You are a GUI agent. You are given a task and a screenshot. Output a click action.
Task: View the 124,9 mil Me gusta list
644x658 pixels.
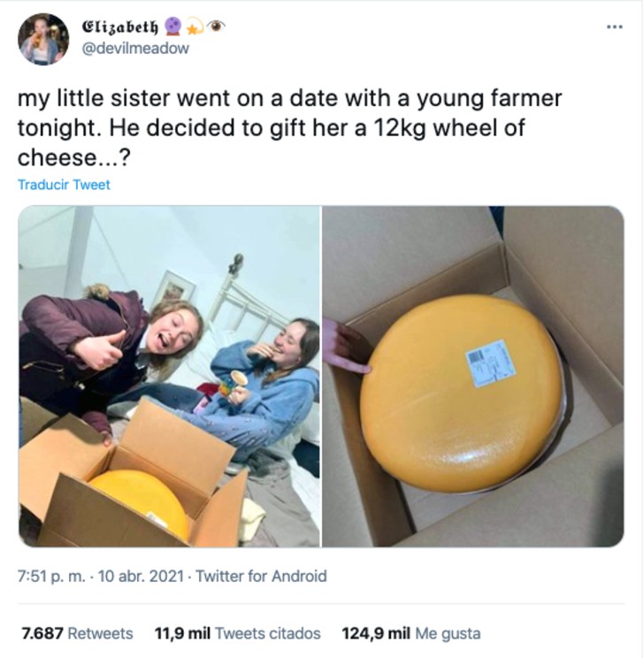[411, 633]
